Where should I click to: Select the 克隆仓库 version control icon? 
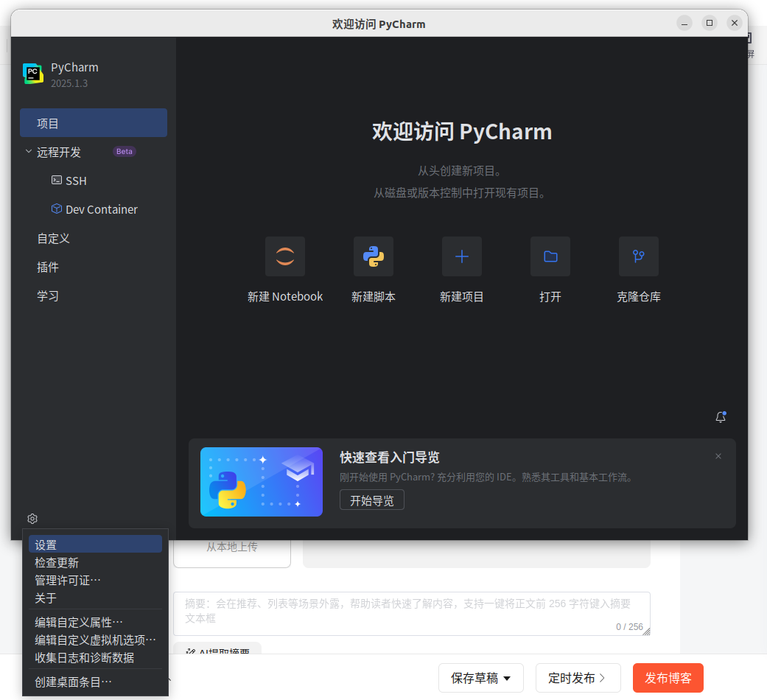pos(639,256)
